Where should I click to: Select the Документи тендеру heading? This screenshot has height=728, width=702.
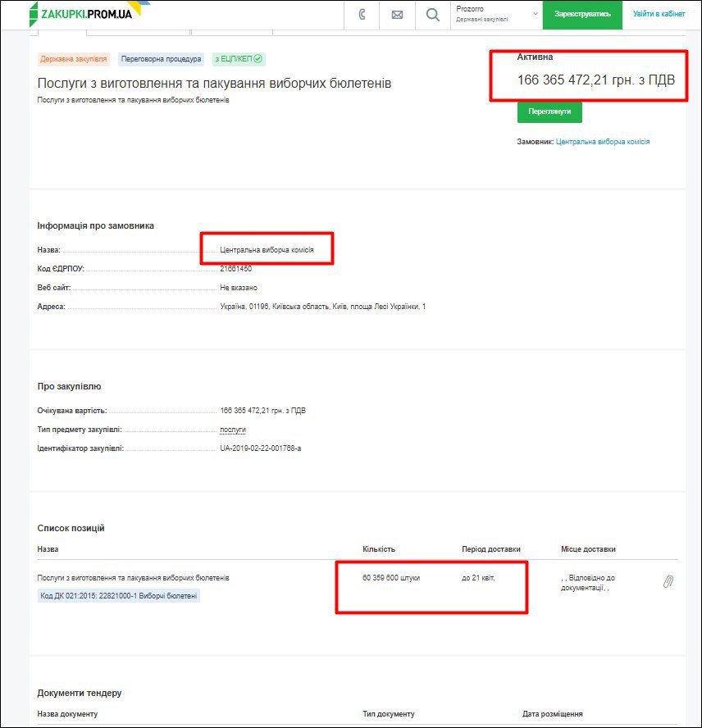[80, 693]
